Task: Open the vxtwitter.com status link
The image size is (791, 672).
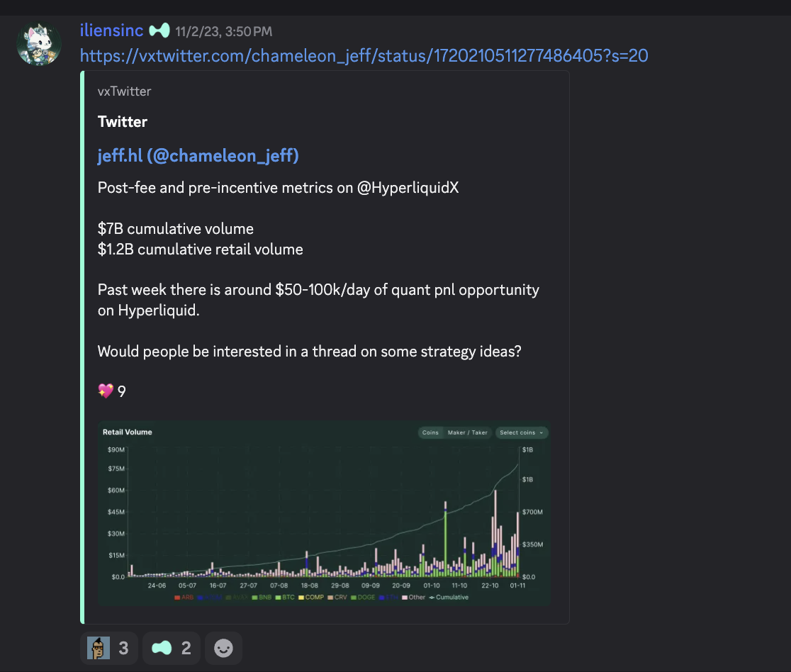Action: point(364,55)
